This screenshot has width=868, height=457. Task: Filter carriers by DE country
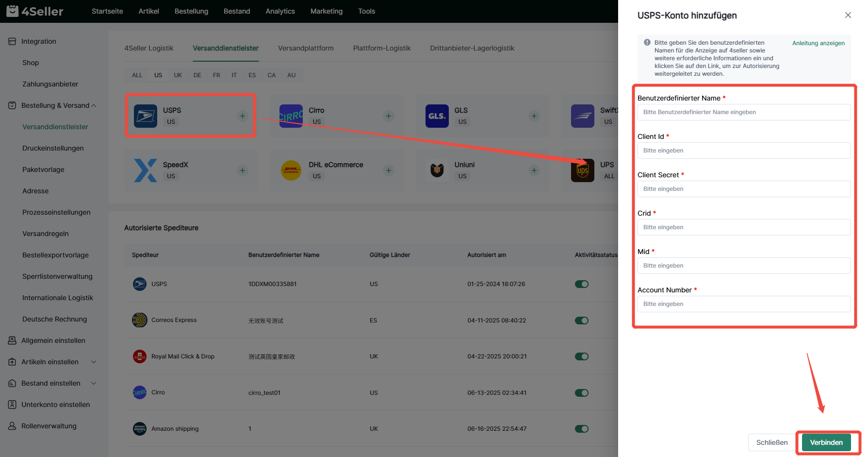click(x=197, y=75)
